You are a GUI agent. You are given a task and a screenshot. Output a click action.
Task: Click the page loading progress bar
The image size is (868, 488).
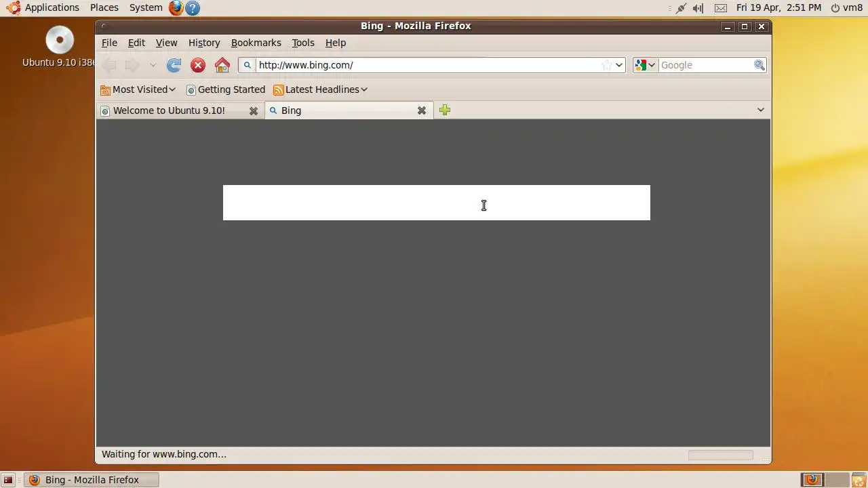(x=720, y=455)
